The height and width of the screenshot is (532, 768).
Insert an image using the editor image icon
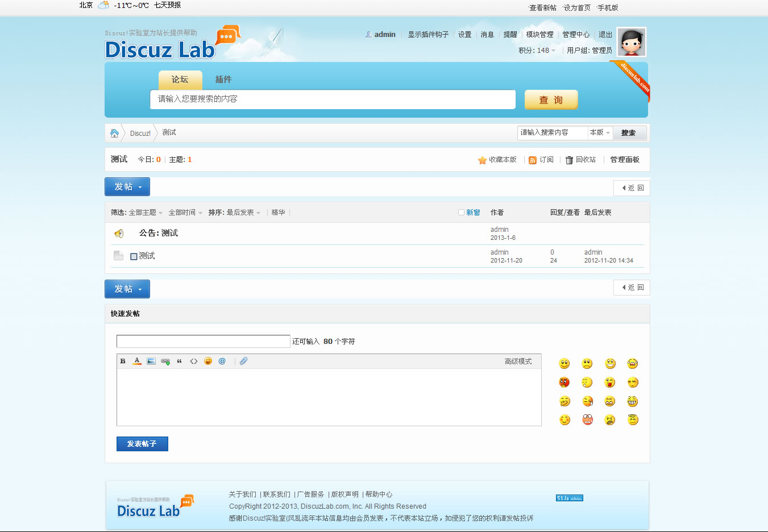(x=151, y=361)
